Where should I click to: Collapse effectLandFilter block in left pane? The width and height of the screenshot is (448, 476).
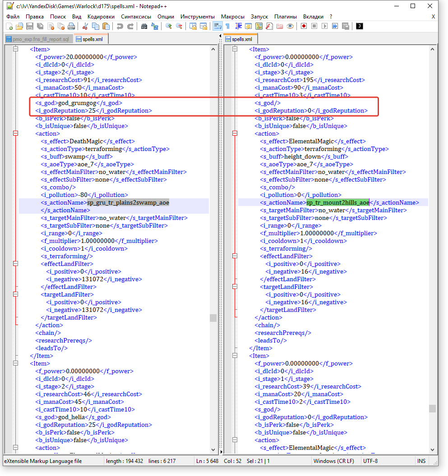(15, 264)
